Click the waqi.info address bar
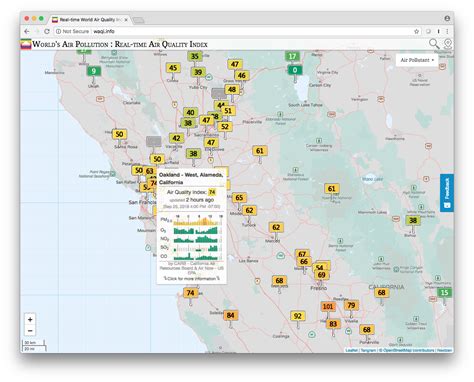This screenshot has height=382, width=474. [x=233, y=31]
